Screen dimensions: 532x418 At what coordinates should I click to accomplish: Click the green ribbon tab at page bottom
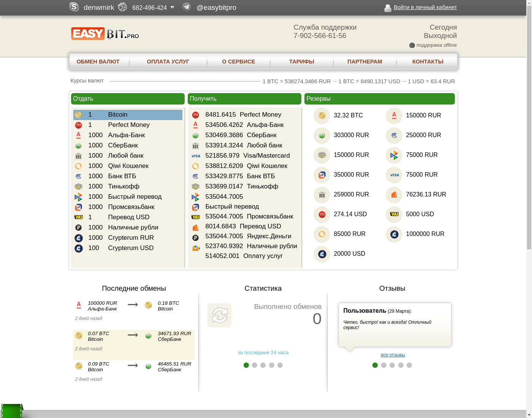[x=12, y=411]
